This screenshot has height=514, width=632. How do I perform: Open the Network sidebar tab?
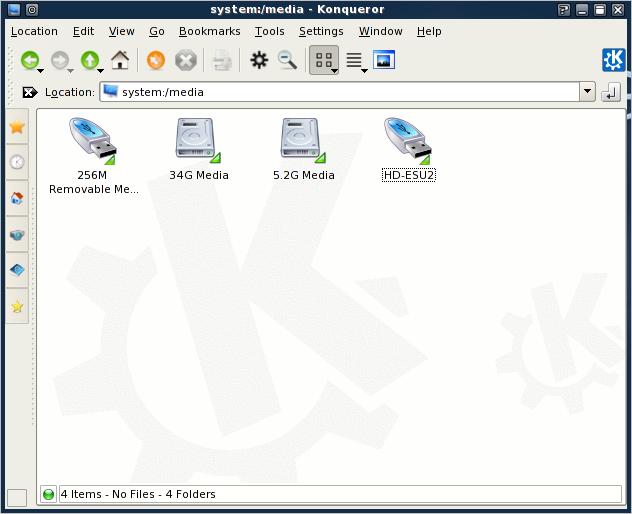pos(17,234)
